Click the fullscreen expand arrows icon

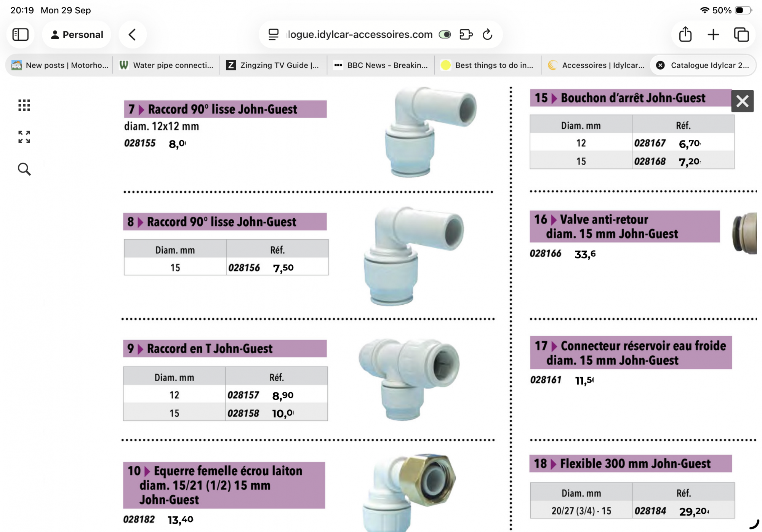pyautogui.click(x=24, y=137)
